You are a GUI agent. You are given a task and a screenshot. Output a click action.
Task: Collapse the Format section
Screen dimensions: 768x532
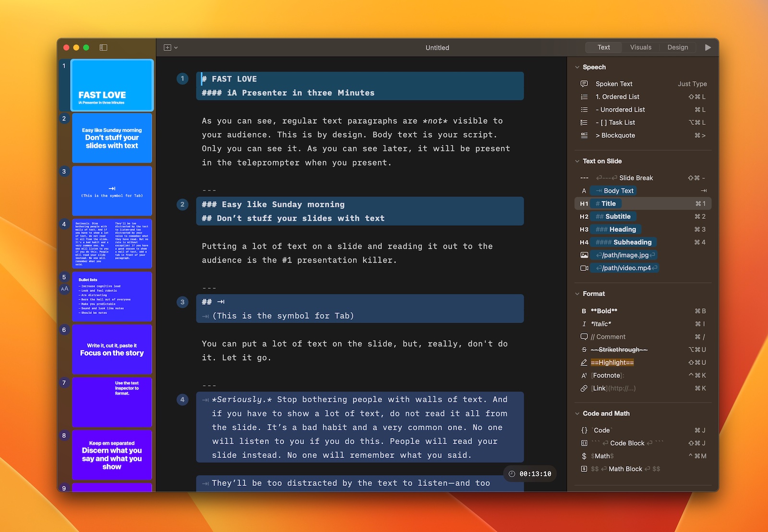click(x=577, y=294)
